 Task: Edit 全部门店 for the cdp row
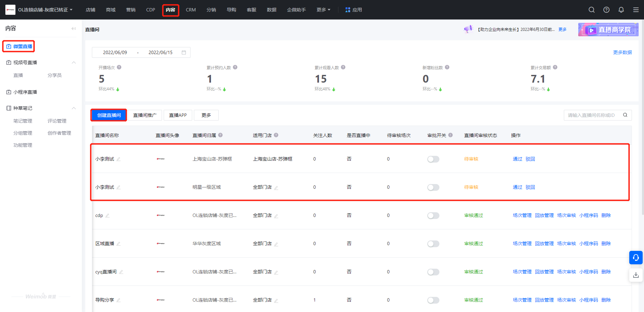276,216
